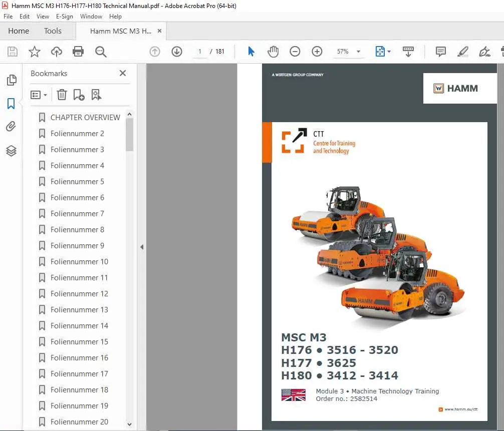The height and width of the screenshot is (431, 504).
Task: Toggle the Bookmarks panel icon in the sidebar
Action: (x=11, y=104)
